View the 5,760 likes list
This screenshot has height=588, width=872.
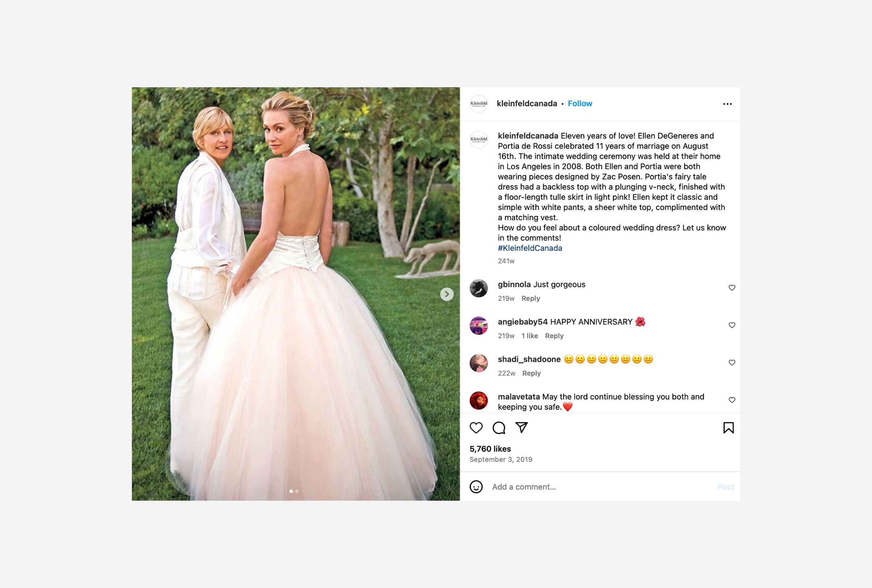point(490,449)
